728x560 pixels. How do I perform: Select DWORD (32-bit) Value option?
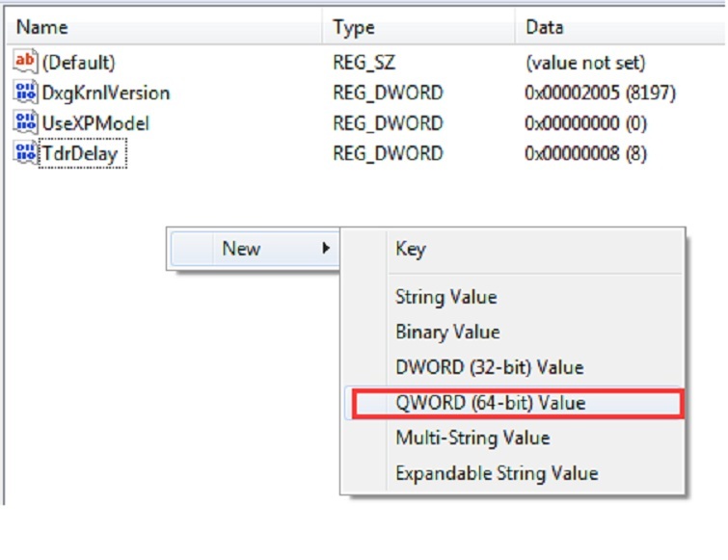tap(489, 367)
